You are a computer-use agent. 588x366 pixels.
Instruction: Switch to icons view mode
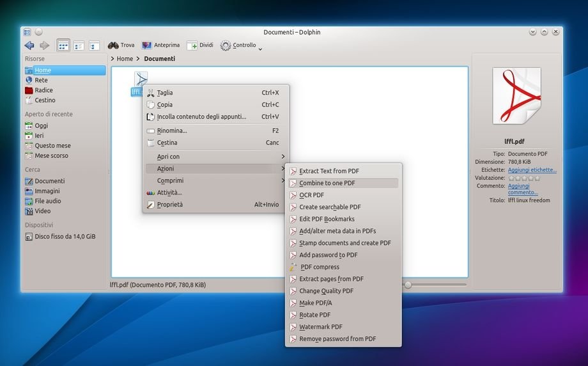coord(63,45)
